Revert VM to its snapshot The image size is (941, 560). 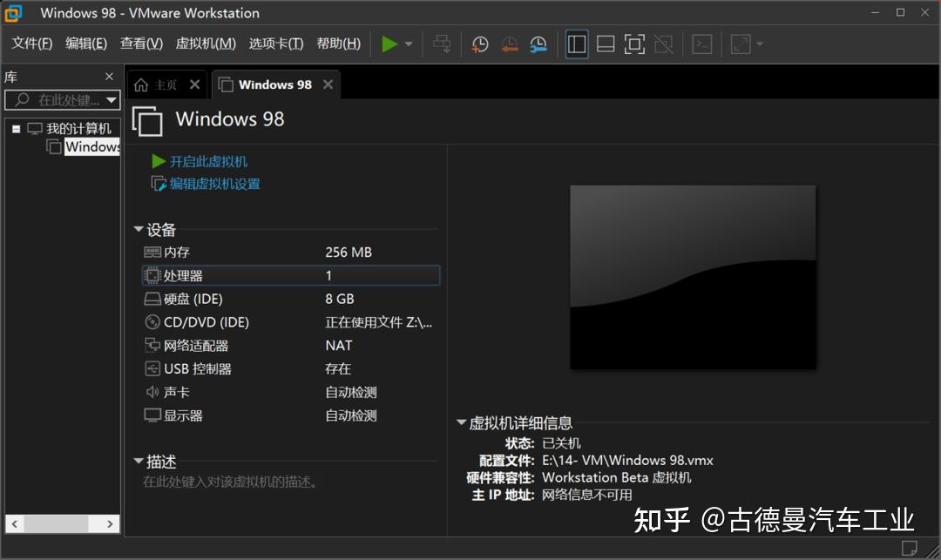click(510, 44)
